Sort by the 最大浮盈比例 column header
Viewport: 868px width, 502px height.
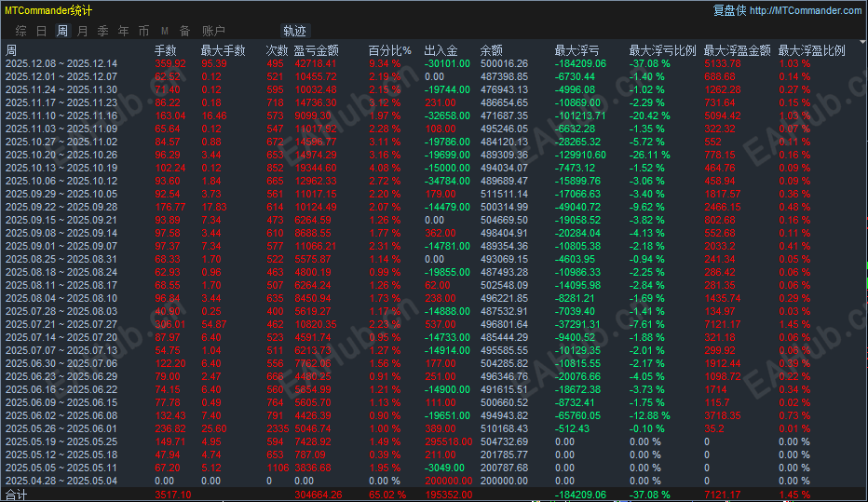click(811, 50)
